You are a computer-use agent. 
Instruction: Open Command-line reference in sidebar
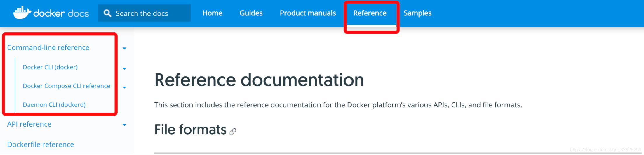48,48
